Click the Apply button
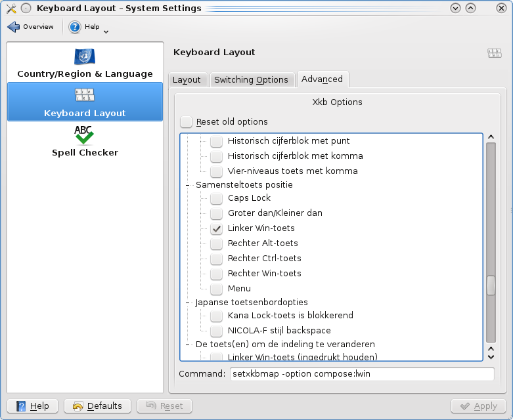This screenshot has width=513, height=420. click(x=479, y=406)
